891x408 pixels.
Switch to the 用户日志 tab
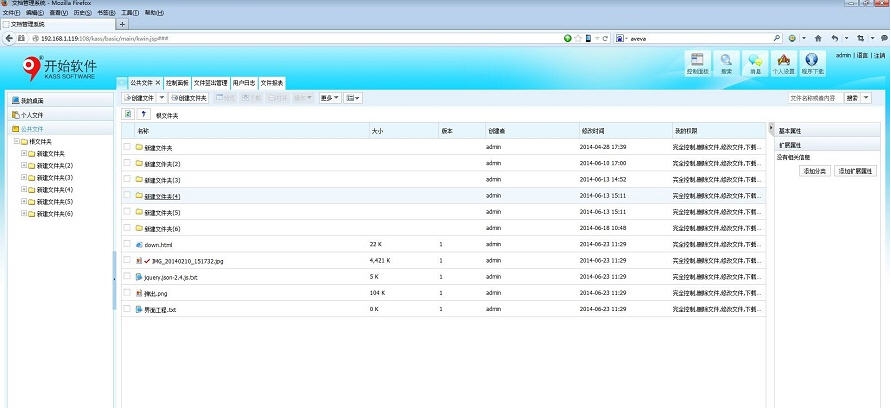coord(244,83)
